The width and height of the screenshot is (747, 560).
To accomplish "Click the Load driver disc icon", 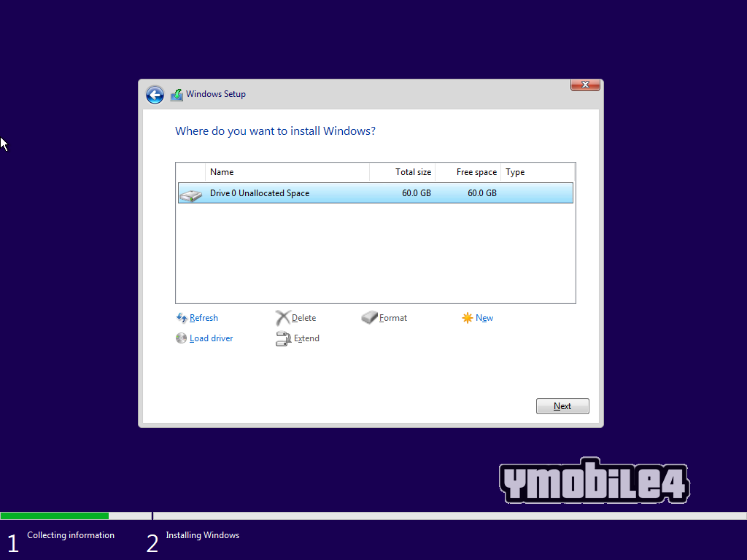I will [181, 338].
